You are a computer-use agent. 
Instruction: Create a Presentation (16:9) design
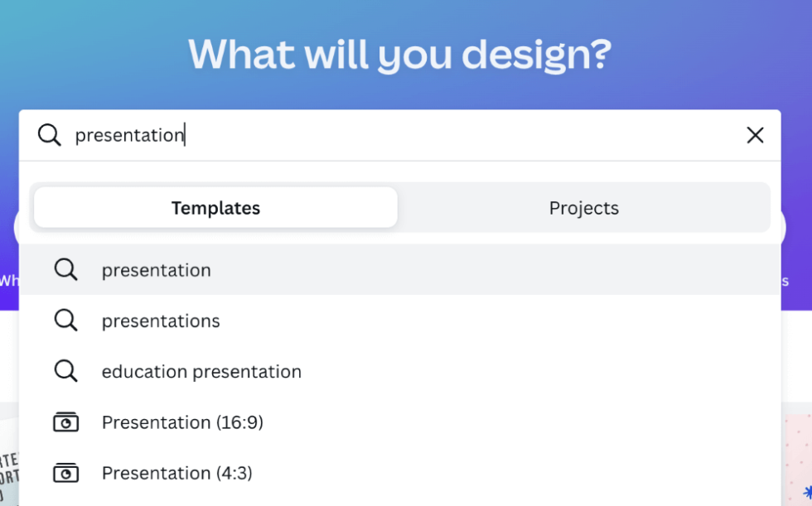[x=182, y=422]
